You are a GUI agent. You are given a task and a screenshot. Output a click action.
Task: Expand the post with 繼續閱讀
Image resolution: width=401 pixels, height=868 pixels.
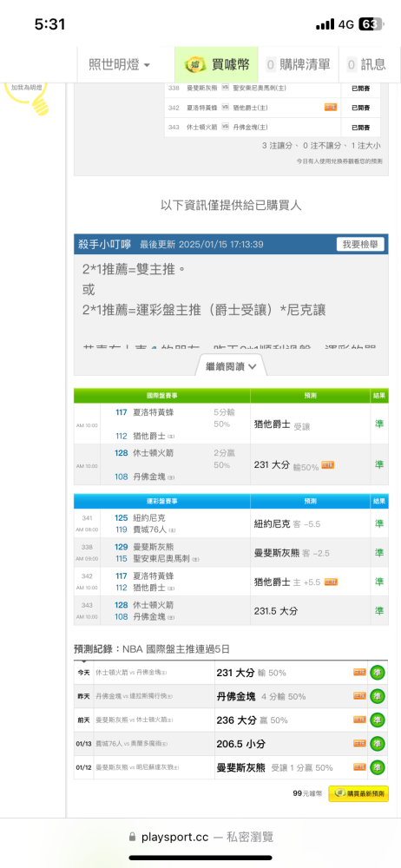pyautogui.click(x=231, y=366)
